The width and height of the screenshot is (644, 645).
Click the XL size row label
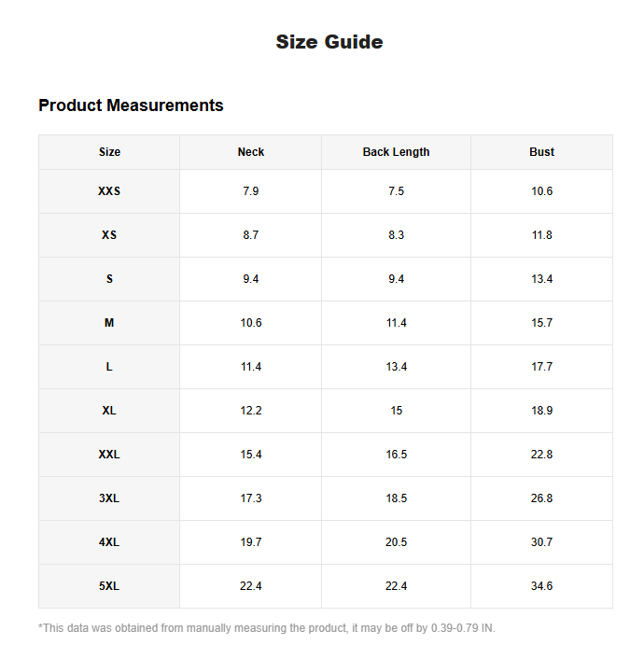click(x=109, y=411)
